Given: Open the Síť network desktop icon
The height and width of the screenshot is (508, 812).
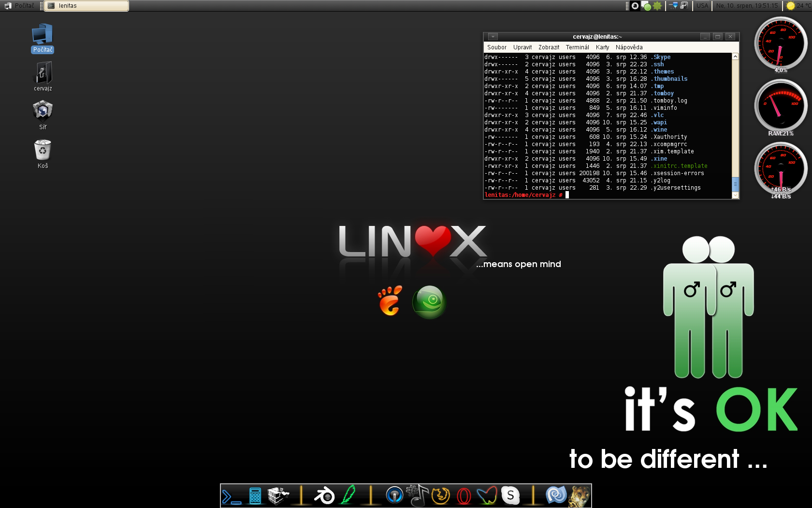Looking at the screenshot, I should click(43, 115).
